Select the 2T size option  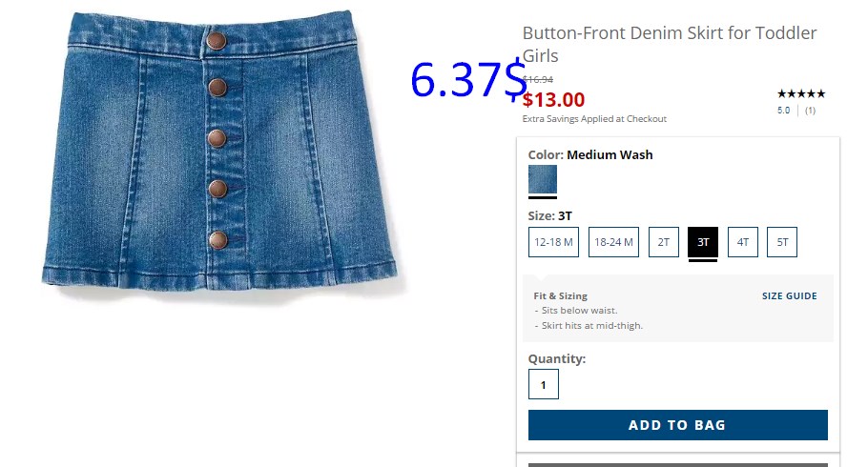(664, 242)
